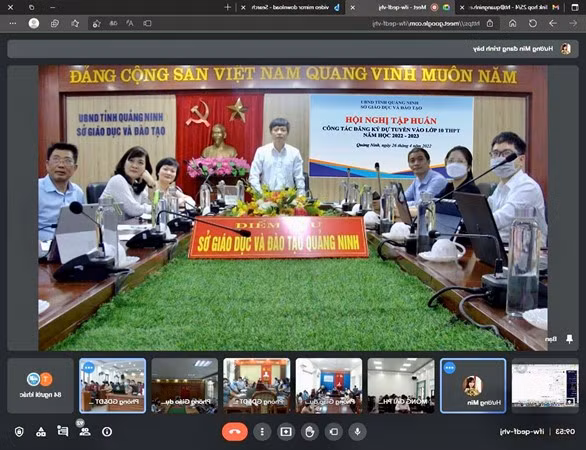Switch to the Meet - ifw-qedf-vhj tab
The width and height of the screenshot is (586, 450).
pos(400,7)
